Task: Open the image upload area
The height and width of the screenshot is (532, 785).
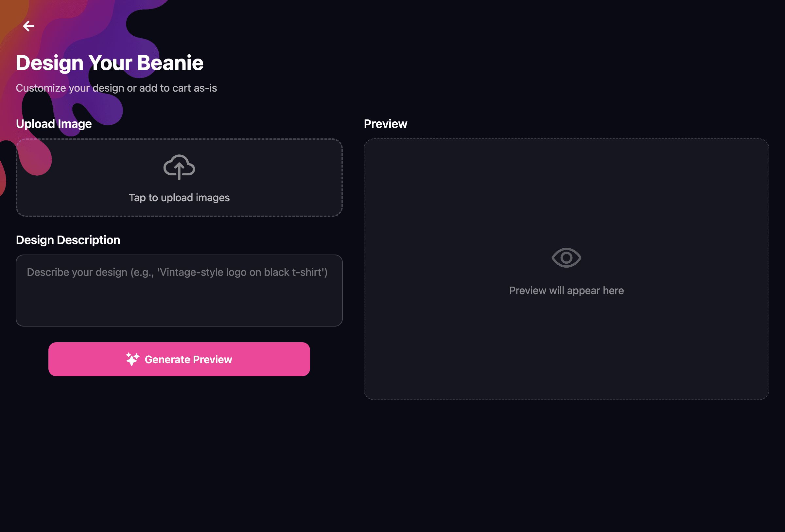Action: (179, 177)
